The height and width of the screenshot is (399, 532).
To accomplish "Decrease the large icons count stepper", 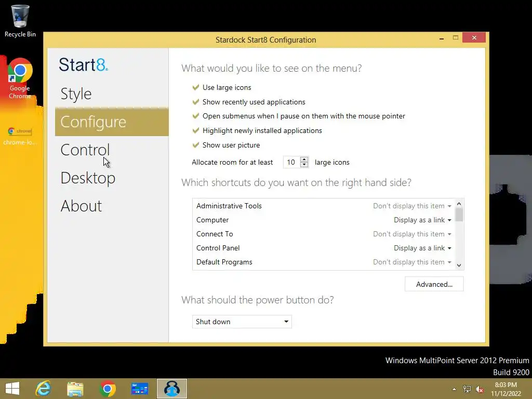I will click(304, 165).
